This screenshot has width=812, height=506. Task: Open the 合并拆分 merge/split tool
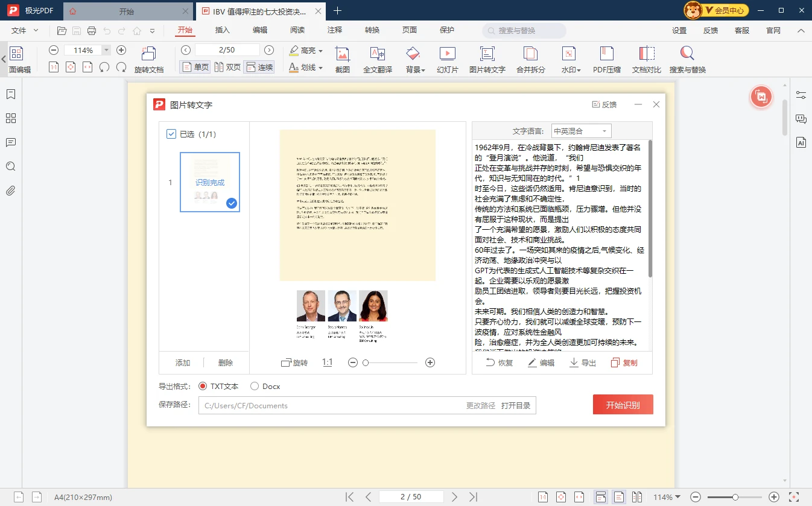pos(531,60)
